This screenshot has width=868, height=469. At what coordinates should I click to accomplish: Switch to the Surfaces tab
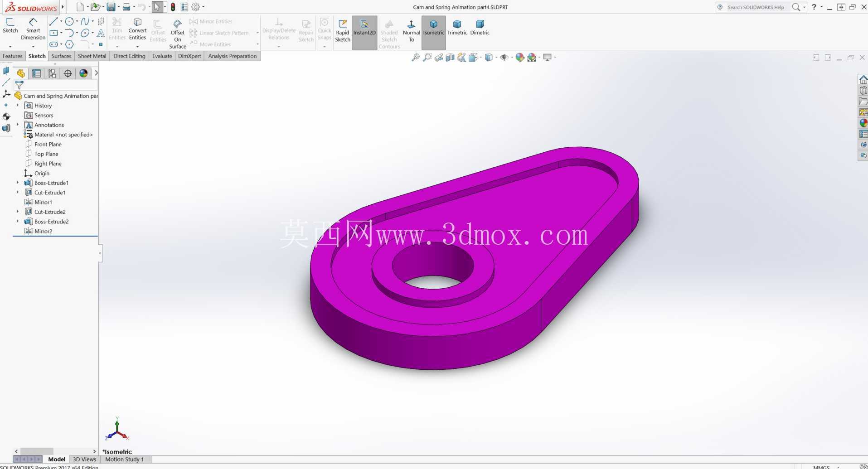[61, 56]
